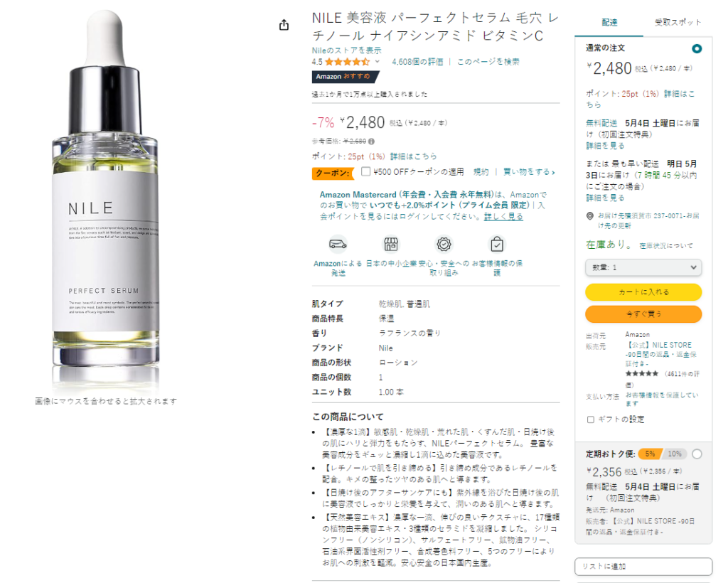
Task: Select the 定期おトク便 subscription radio button
Action: (697, 454)
